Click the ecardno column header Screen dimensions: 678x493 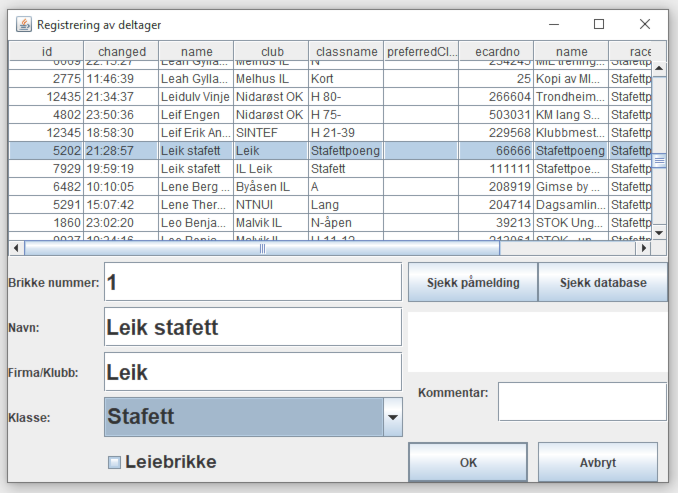(496, 51)
